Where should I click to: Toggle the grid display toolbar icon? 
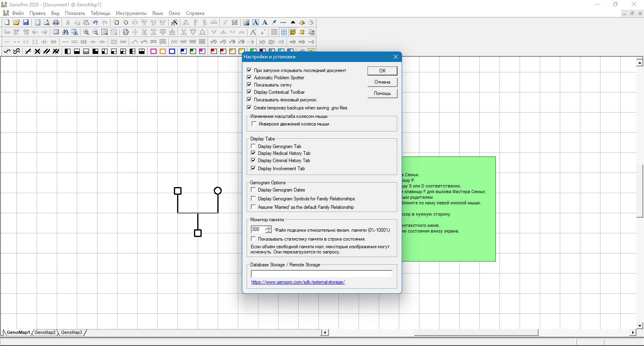click(x=284, y=32)
